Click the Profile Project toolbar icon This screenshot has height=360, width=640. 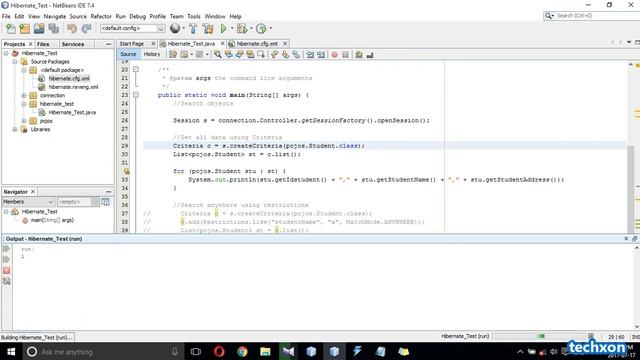point(261,29)
